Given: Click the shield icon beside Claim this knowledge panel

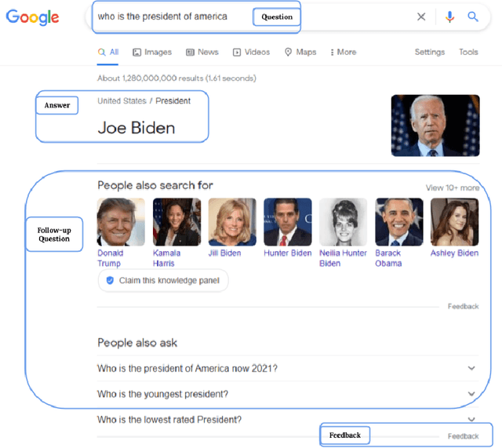Looking at the screenshot, I should (110, 280).
